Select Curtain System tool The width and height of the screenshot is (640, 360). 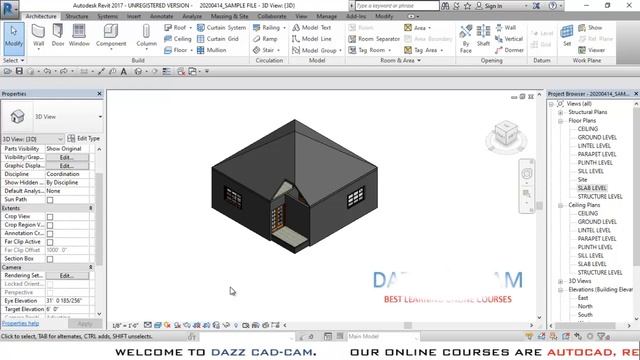point(221,27)
